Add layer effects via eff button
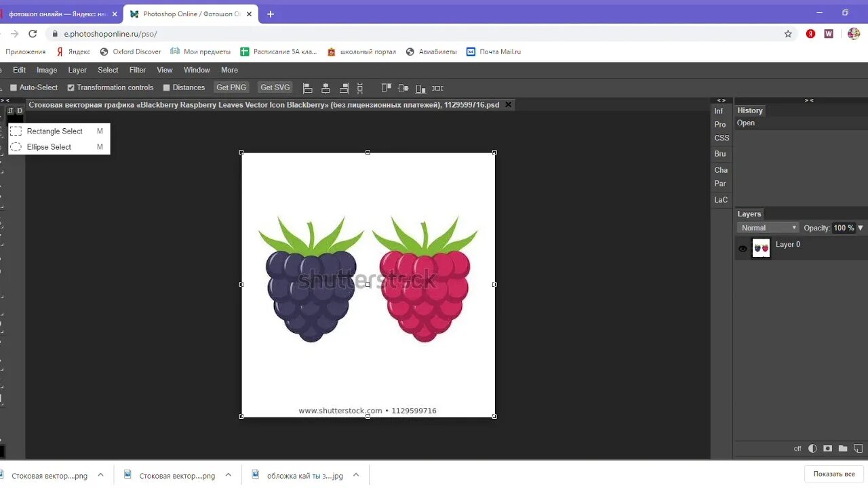This screenshot has height=488, width=868. 798,449
